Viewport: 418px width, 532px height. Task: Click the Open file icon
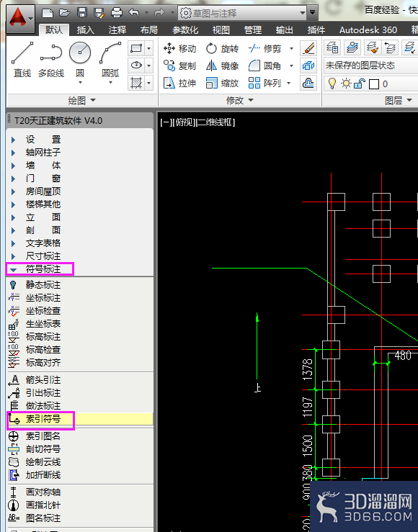(x=65, y=13)
